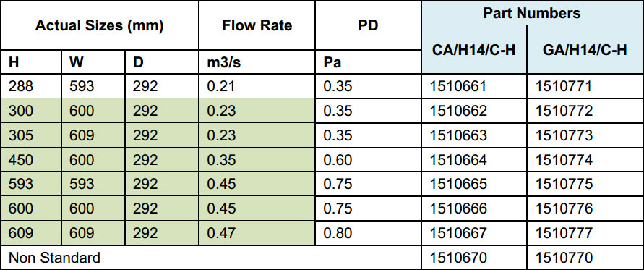
Task: Click the Part Numbers header cell
Action: coord(532,13)
